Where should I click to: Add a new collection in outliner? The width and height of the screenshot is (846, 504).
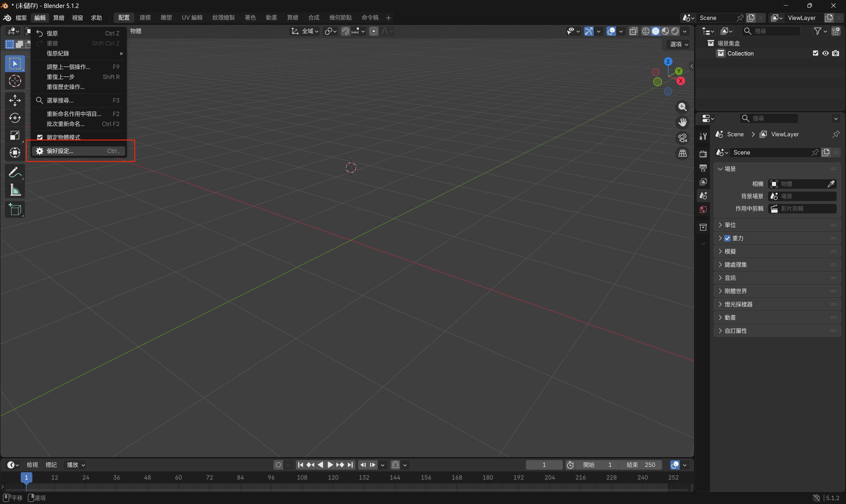[835, 31]
